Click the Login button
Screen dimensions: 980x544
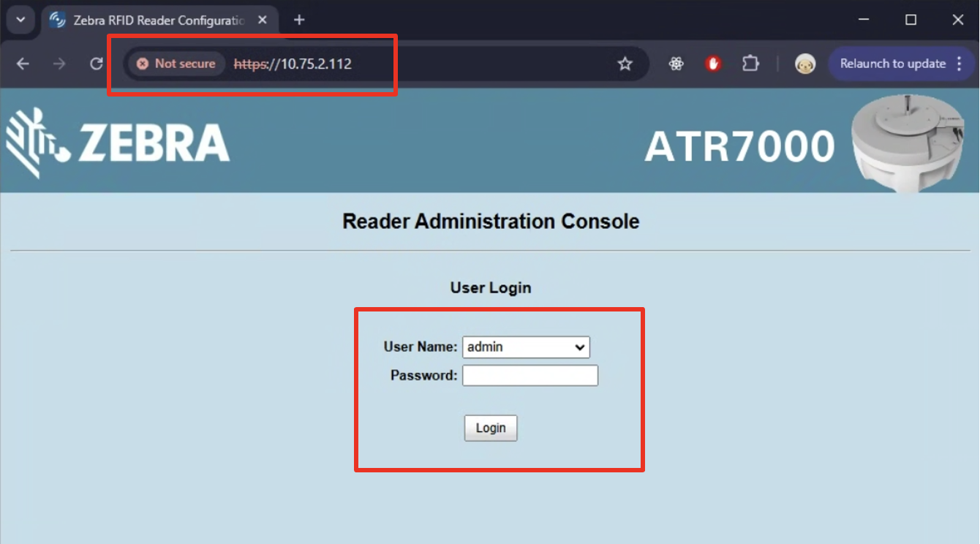[491, 428]
